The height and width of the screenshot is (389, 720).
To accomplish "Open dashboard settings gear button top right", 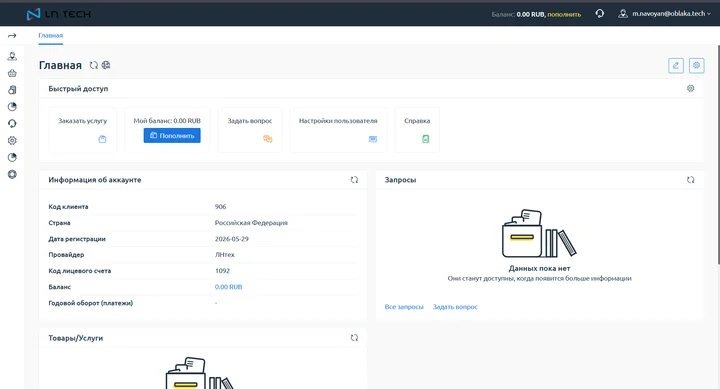I will point(697,65).
